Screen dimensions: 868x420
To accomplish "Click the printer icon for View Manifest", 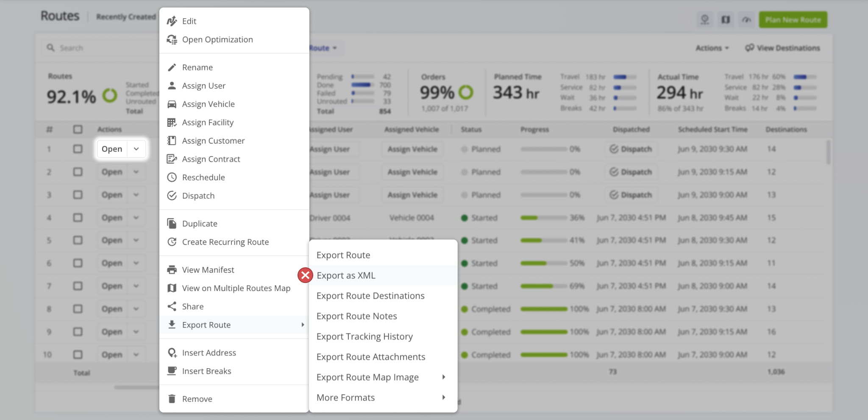I will [172, 270].
